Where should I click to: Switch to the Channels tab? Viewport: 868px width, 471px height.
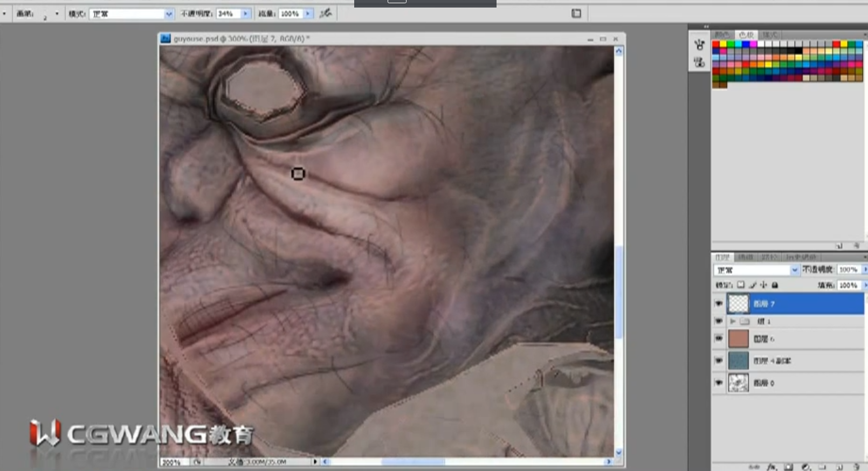click(746, 257)
